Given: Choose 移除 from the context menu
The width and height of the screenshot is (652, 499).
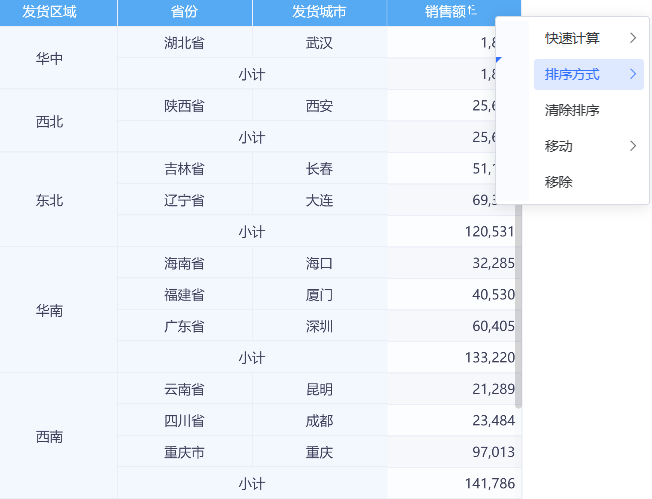Looking at the screenshot, I should [x=589, y=182].
